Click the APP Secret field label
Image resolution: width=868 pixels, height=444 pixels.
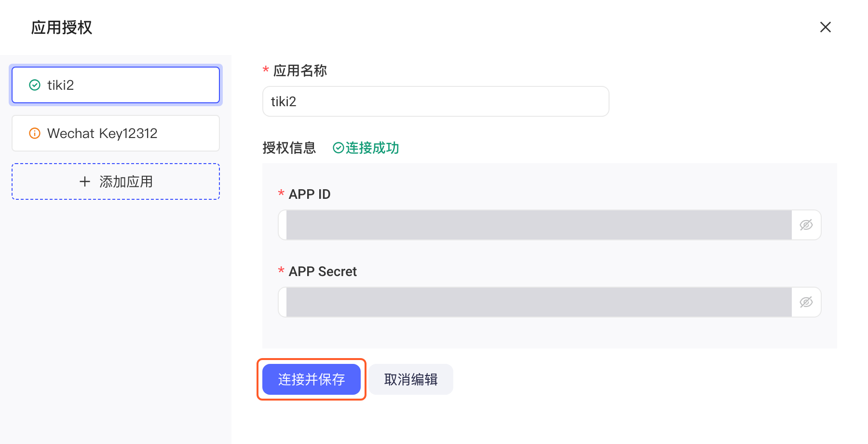(x=323, y=271)
